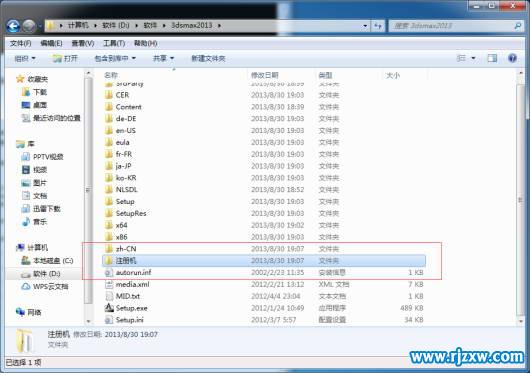Click the Forward navigation arrow
Screen dimensions: 530x373
click(x=29, y=26)
